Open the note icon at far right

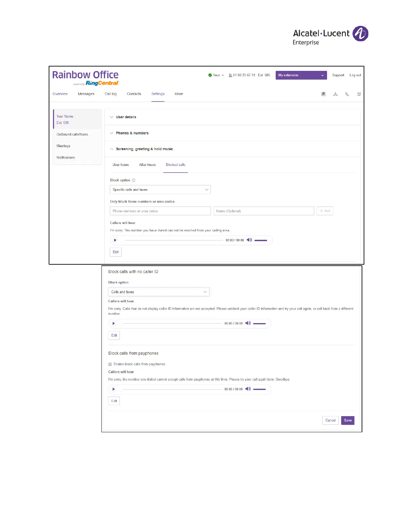point(359,94)
